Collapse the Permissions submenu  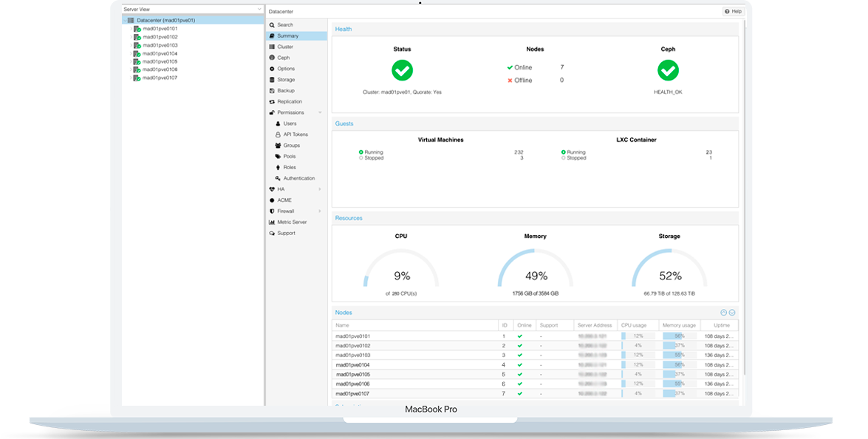(x=320, y=113)
